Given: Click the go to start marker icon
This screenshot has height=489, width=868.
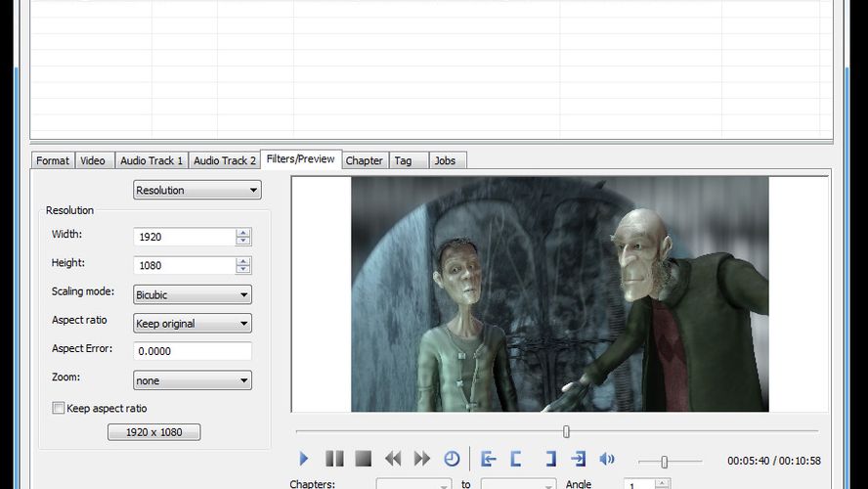Looking at the screenshot, I should 489,459.
